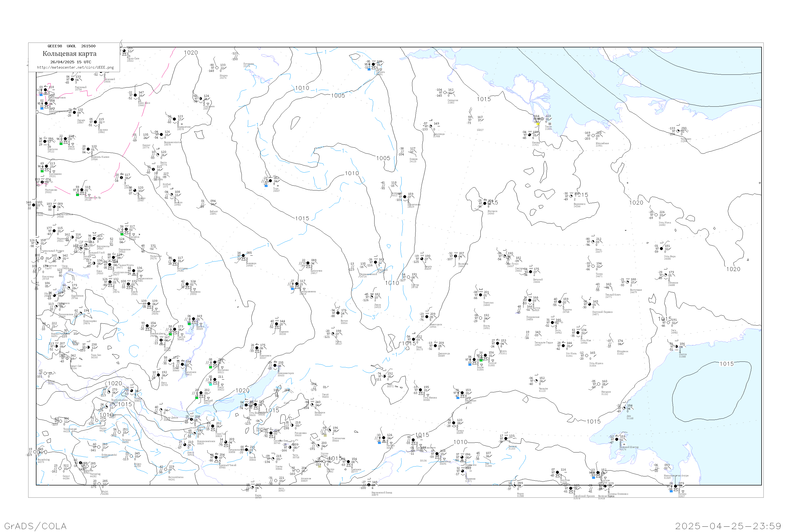Click the 2025-04-25-23:59 timestamp text
Viewport: 798px width, 532px height.
[x=728, y=526]
